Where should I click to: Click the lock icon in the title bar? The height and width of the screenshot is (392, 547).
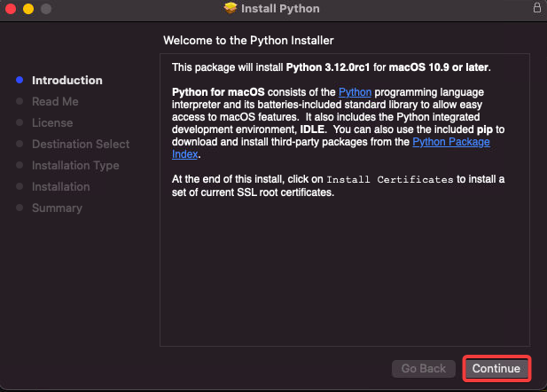pos(537,7)
